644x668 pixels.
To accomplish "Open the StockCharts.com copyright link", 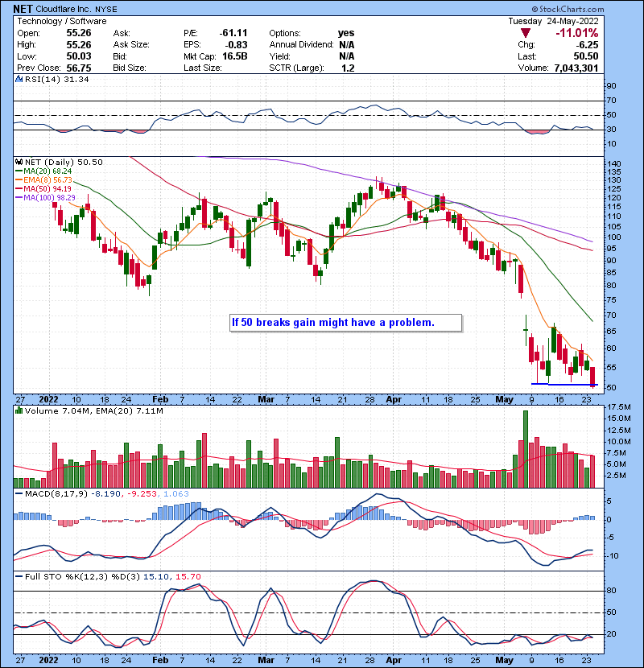I will click(x=568, y=9).
